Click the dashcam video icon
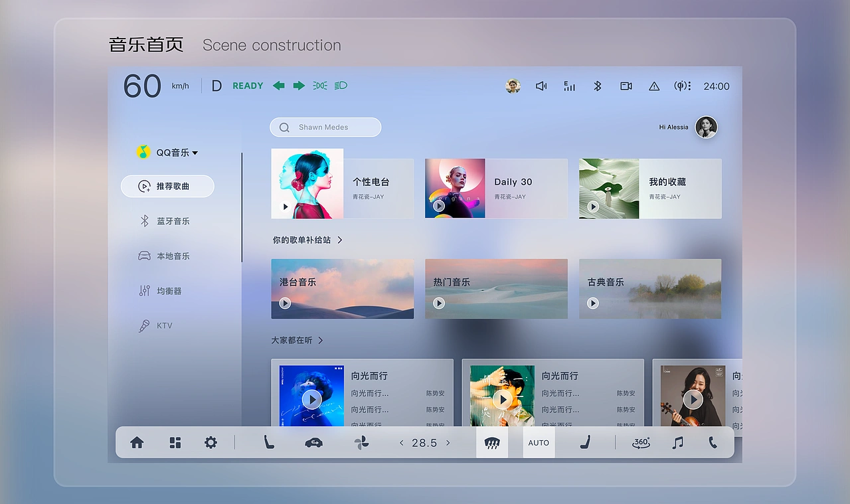The width and height of the screenshot is (850, 504). click(x=626, y=86)
